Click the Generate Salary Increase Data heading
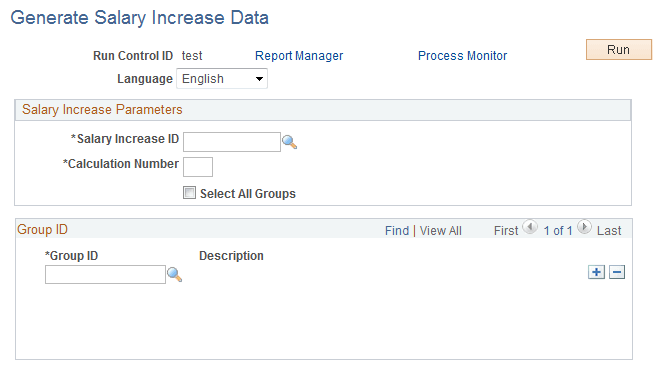Image resolution: width=657 pixels, height=365 pixels. (140, 18)
